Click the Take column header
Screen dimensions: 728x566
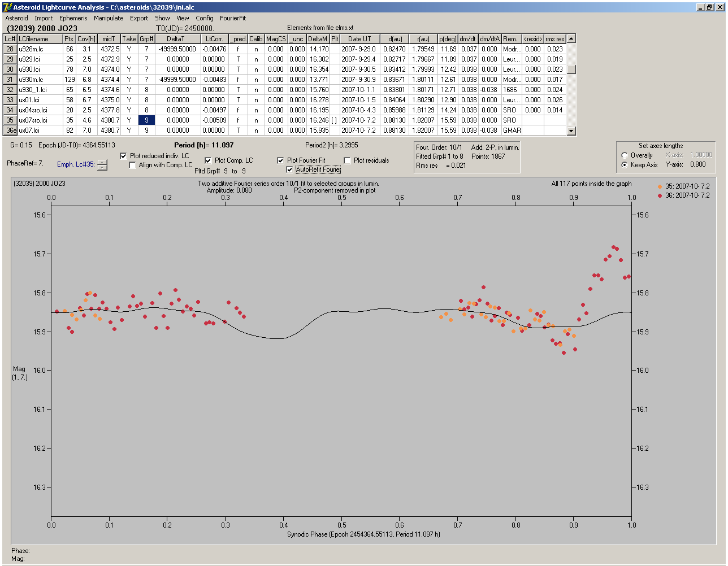pos(129,39)
